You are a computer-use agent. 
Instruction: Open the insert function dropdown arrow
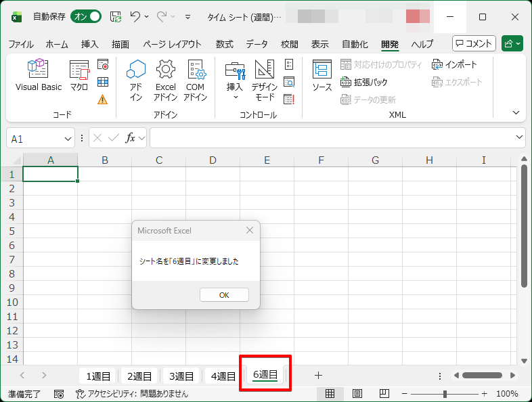coord(142,138)
